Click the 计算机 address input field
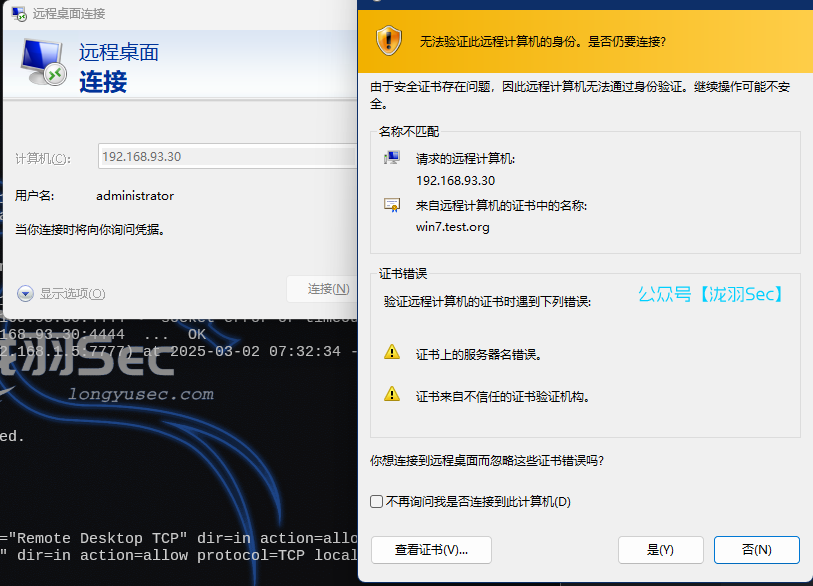Screen dimensions: 813x586 click(x=227, y=156)
